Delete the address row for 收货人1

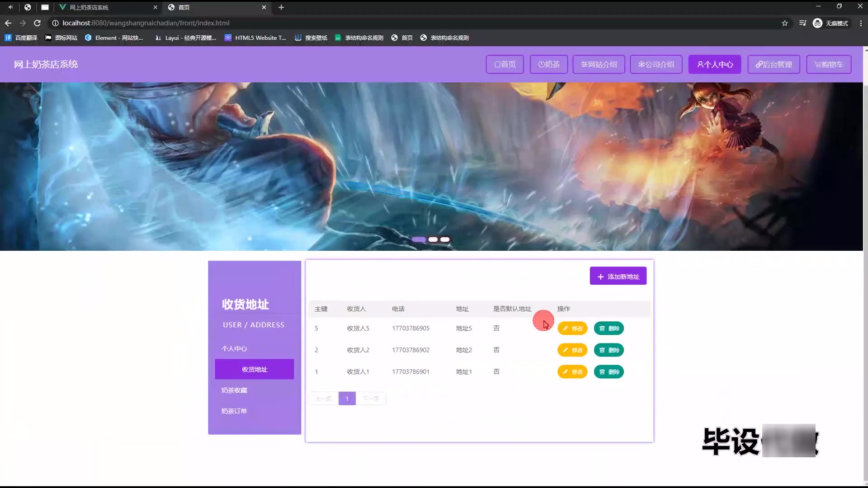609,372
